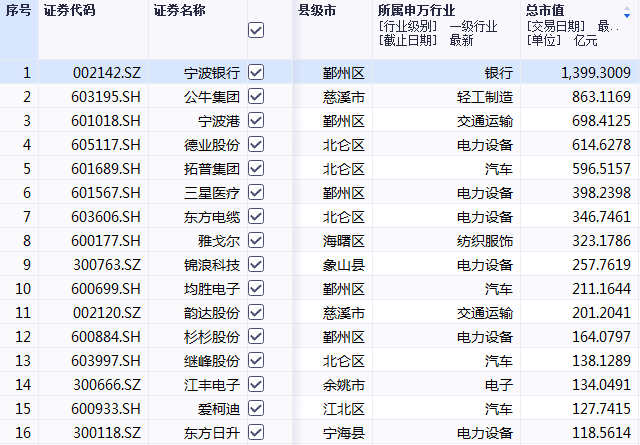Toggle the checkbox for 东方日升
This screenshot has width=640, height=445.
(256, 433)
